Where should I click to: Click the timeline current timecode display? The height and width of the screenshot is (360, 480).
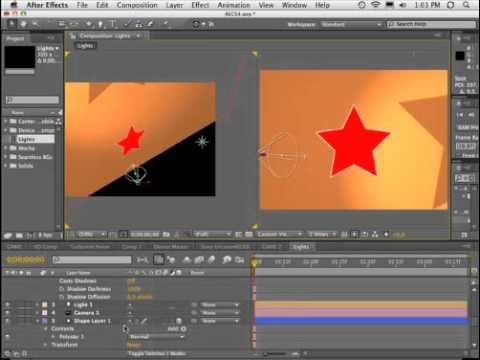[x=25, y=260]
